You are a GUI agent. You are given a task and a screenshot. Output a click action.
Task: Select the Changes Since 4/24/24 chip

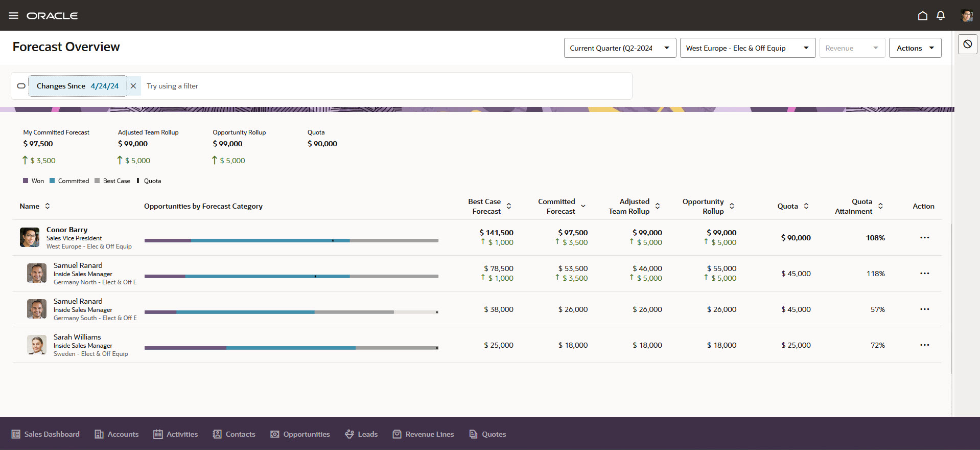click(78, 86)
